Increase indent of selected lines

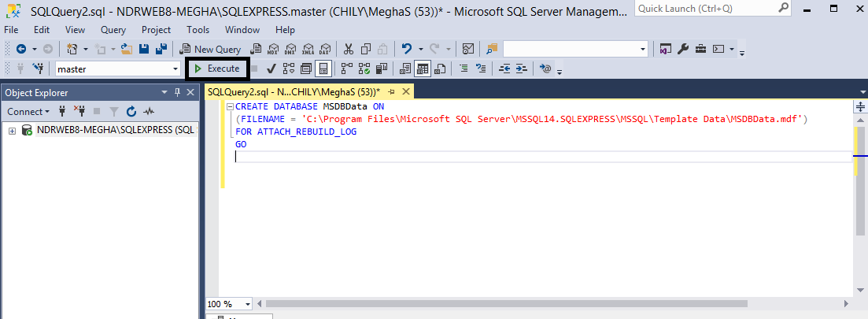click(522, 69)
